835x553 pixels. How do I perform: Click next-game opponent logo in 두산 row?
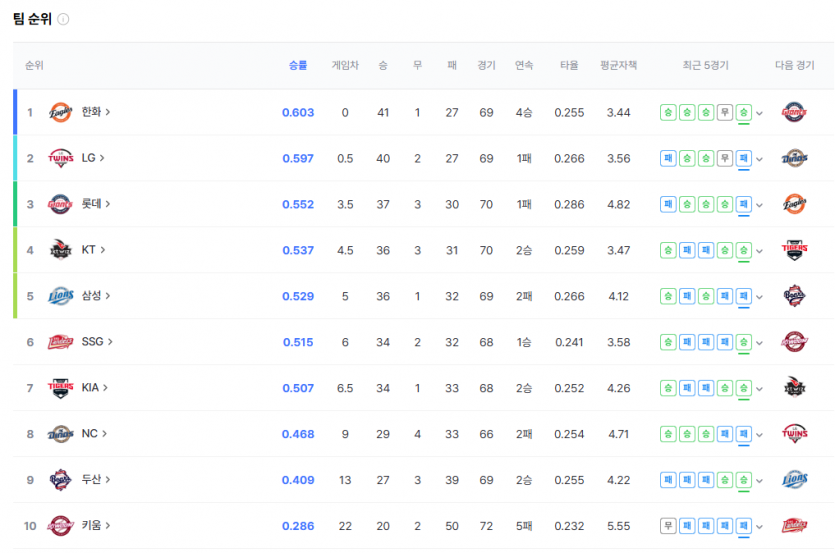[794, 479]
